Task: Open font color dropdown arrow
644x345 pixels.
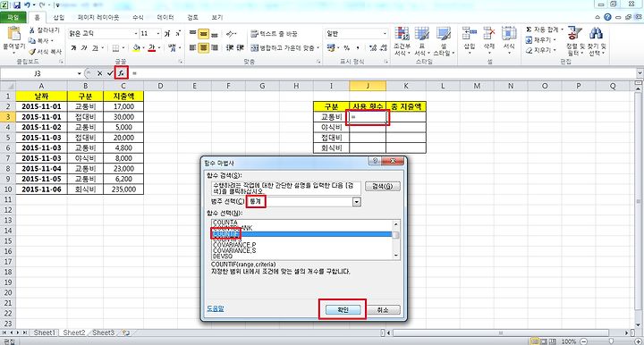Action: (x=159, y=48)
